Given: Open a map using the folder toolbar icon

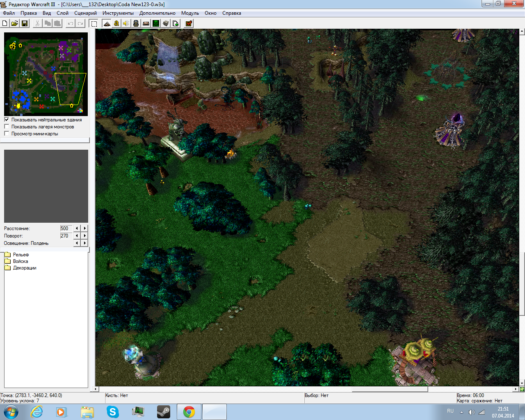Looking at the screenshot, I should [15, 23].
